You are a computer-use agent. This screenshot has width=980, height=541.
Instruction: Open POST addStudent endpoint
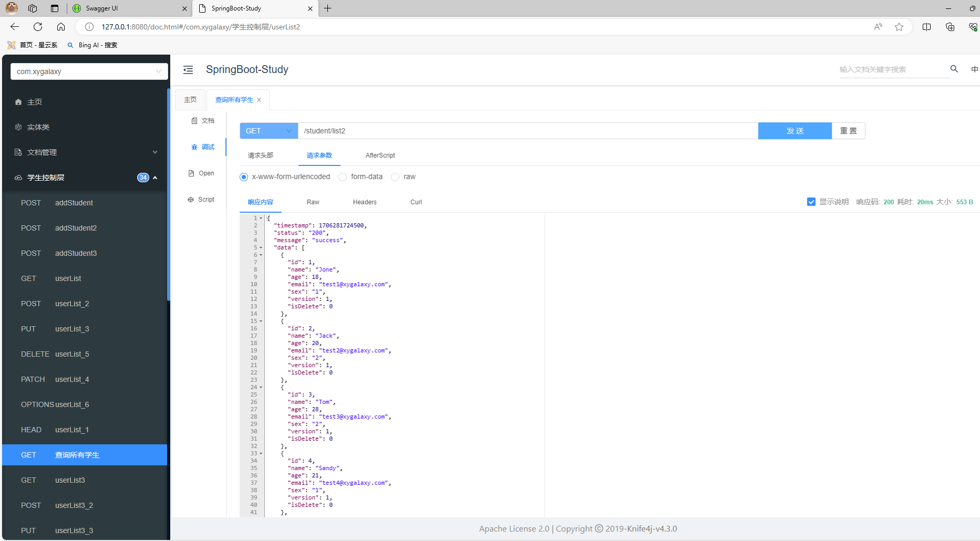pos(85,203)
